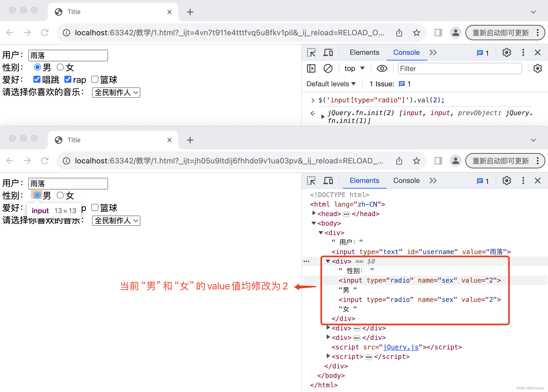
Task: Expand the jQuery.fn.init(2) console result
Action: tap(323, 116)
